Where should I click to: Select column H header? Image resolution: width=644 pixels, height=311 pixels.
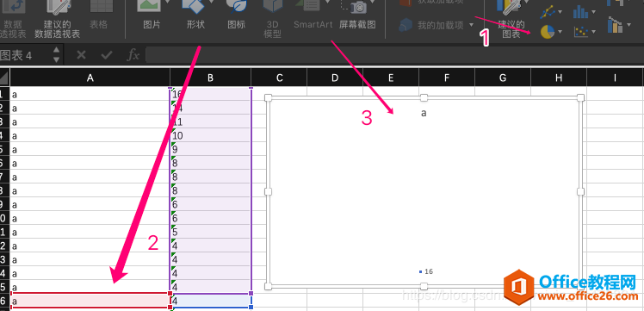(x=559, y=78)
